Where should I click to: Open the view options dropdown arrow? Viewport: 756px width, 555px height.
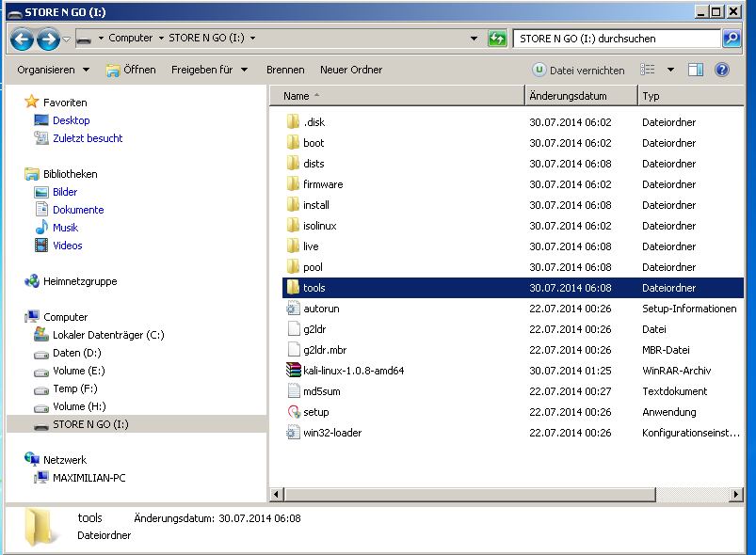tap(670, 70)
